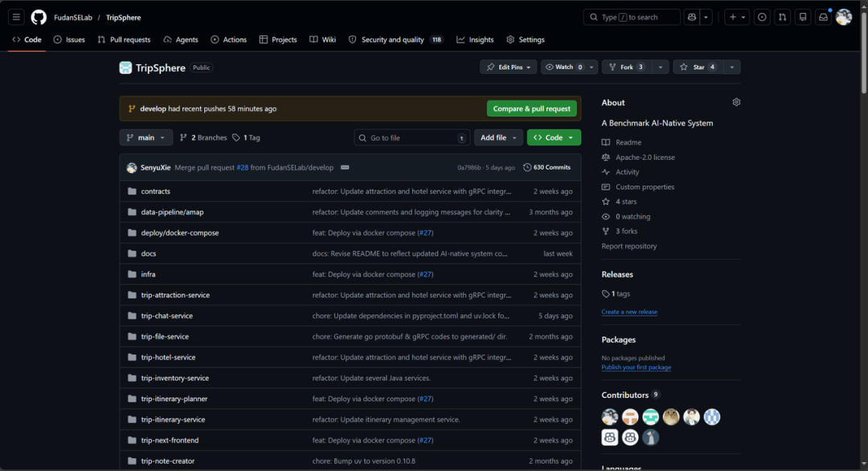Click SenyuXie's avatar in commit row
Image resolution: width=868 pixels, height=471 pixels.
pyautogui.click(x=132, y=168)
